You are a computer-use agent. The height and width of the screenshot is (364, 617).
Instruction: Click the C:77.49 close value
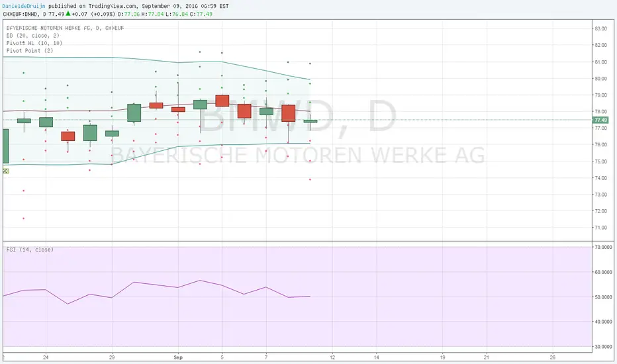(x=201, y=14)
